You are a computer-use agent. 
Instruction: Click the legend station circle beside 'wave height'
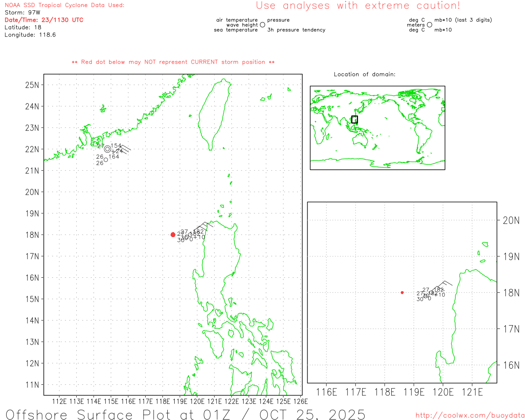[x=262, y=25]
